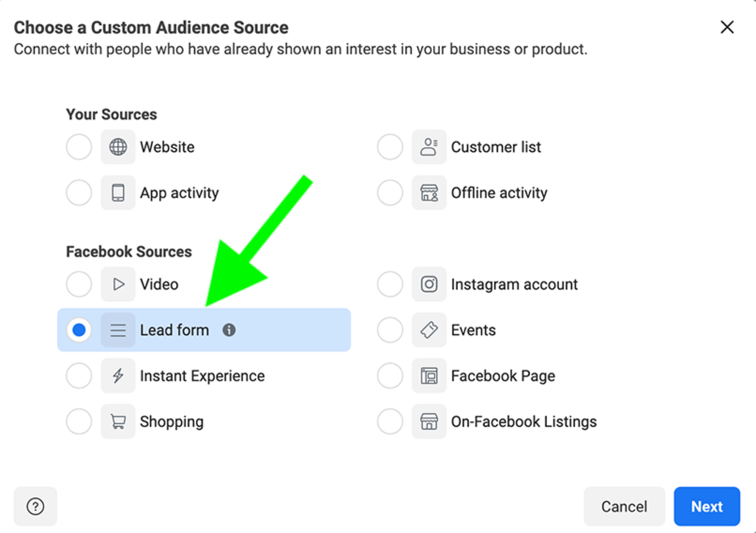Viewport: 756px width, 533px height.
Task: Open help with the question mark button
Action: pos(35,507)
